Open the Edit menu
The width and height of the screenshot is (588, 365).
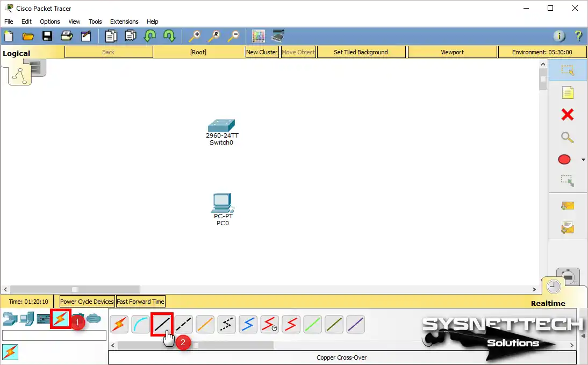click(27, 22)
